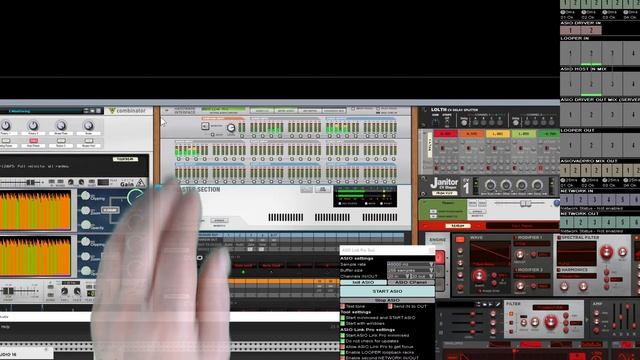Select LOOPER OUT channel 1
This screenshot has width=640, height=360.
pos(570,145)
